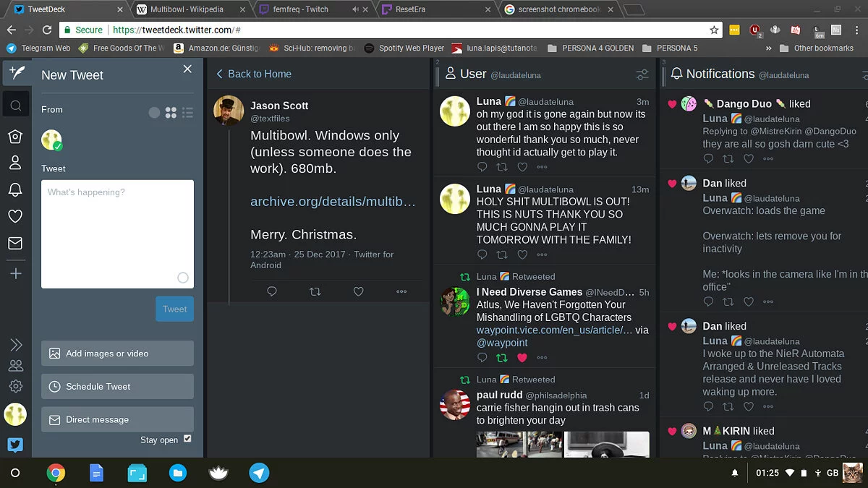This screenshot has height=488, width=868.
Task: Open accounts people icon in sidebar
Action: [15, 366]
